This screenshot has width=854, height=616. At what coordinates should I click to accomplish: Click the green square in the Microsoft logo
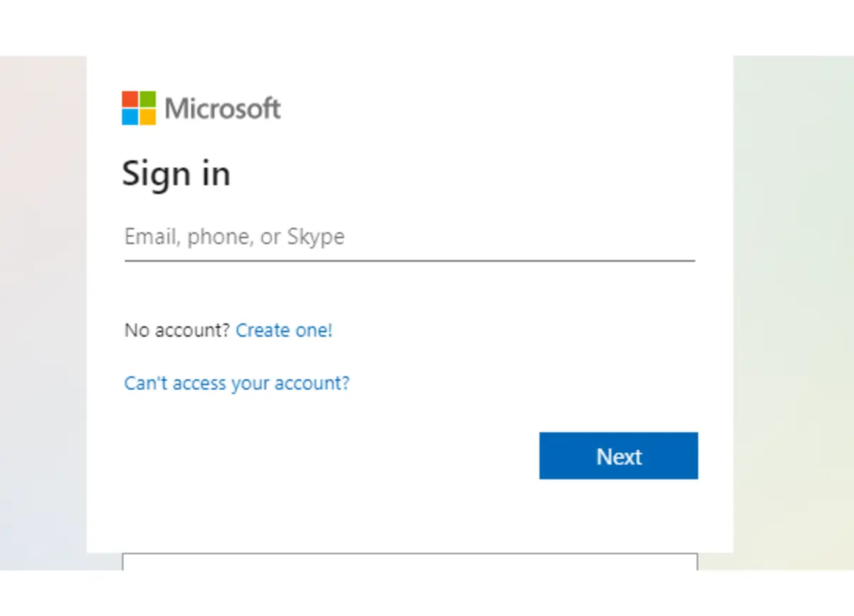coord(147,99)
